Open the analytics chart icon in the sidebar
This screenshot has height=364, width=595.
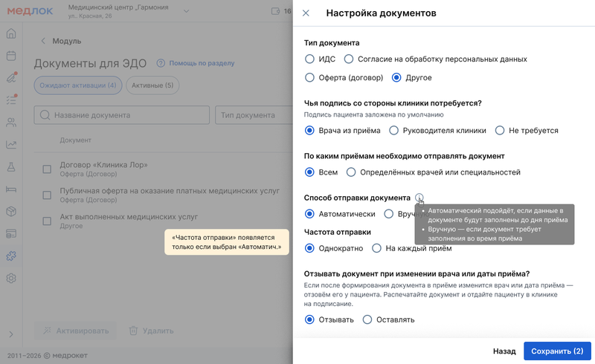pyautogui.click(x=11, y=144)
